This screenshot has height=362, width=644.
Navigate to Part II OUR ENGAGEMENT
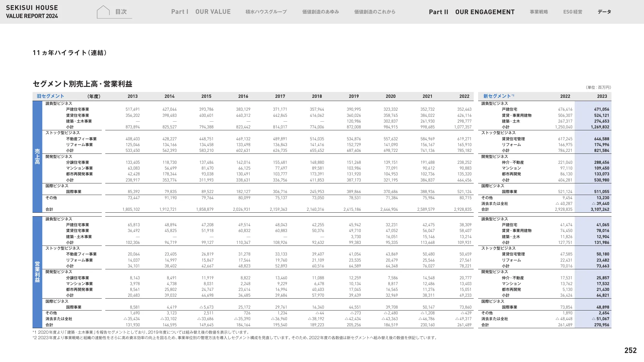472,12
